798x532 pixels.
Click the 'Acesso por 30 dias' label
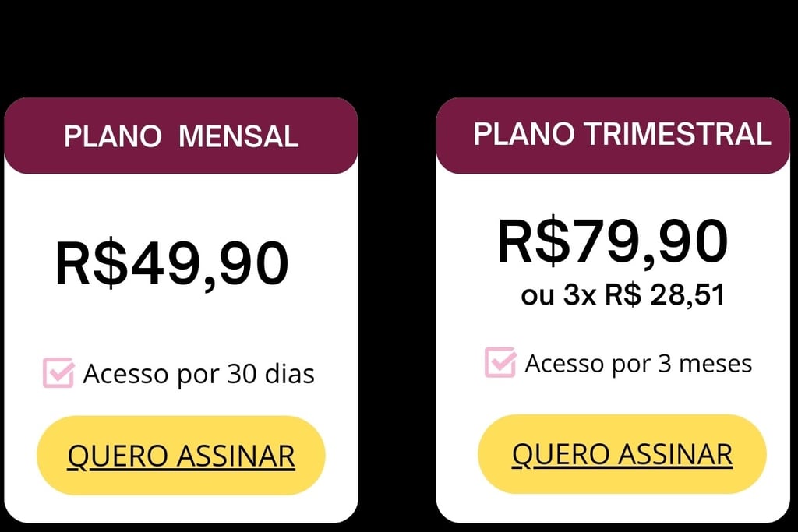click(199, 375)
